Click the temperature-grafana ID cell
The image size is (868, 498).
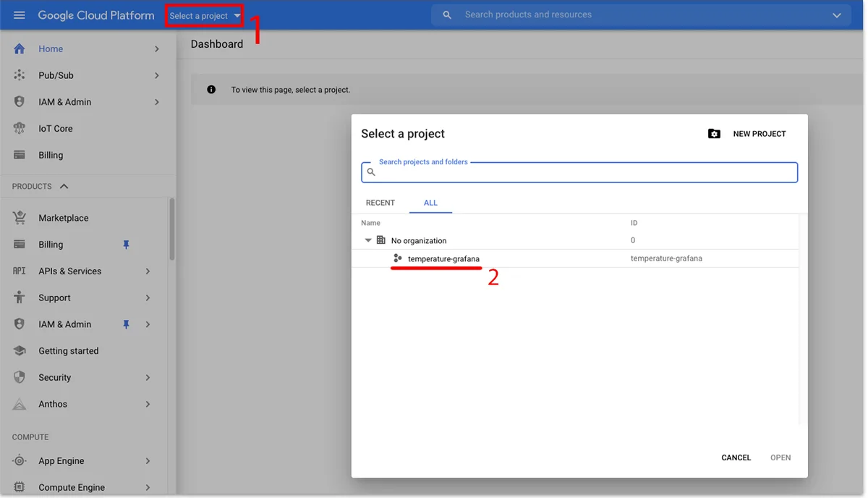666,258
